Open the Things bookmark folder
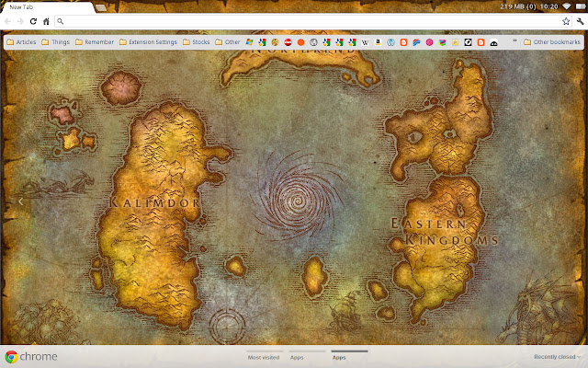 point(55,42)
